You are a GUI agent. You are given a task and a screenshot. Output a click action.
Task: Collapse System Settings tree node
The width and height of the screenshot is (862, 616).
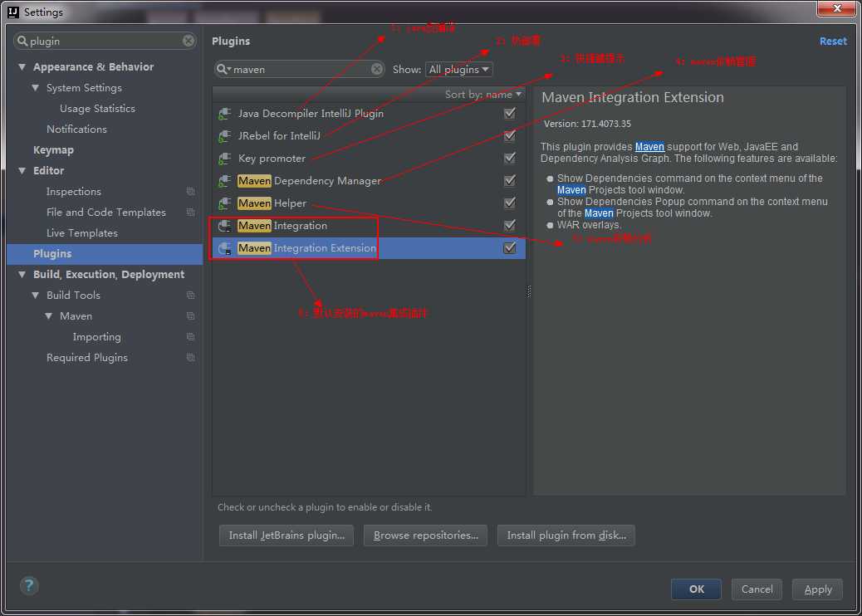point(36,88)
